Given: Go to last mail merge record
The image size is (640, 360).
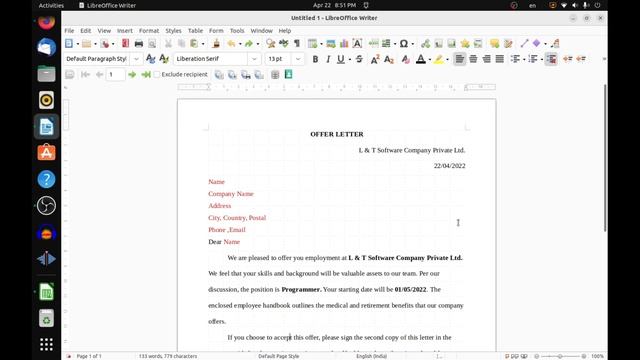Looking at the screenshot, I should [146, 75].
